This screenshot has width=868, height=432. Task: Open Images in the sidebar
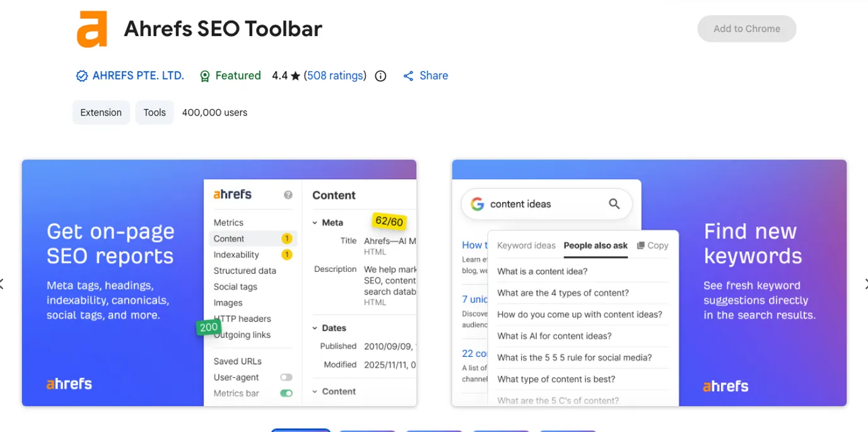228,303
